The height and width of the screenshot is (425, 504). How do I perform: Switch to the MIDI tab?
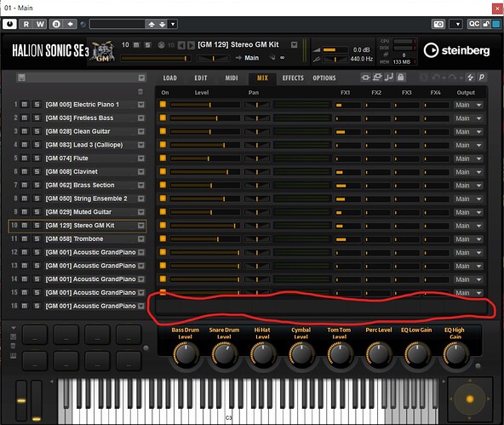pos(232,78)
